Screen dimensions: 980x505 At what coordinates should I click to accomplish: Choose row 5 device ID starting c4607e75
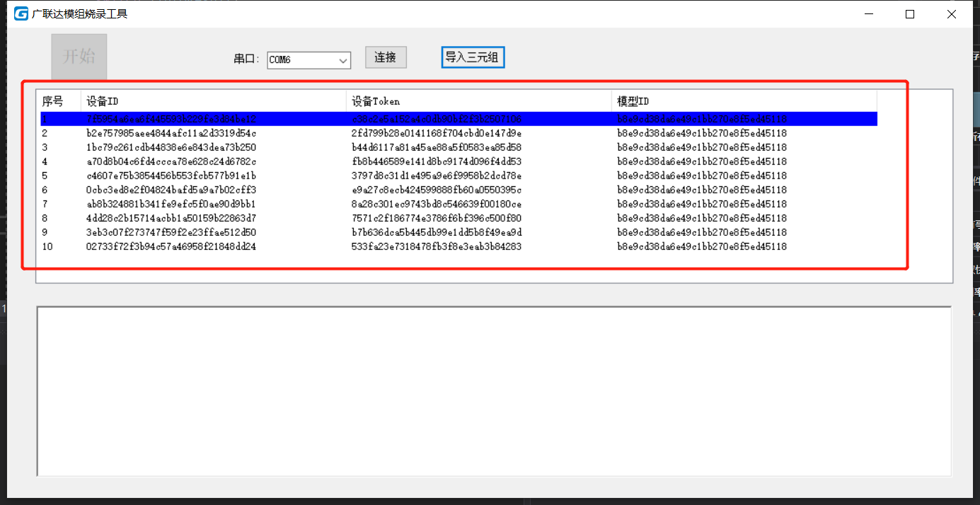pyautogui.click(x=171, y=176)
